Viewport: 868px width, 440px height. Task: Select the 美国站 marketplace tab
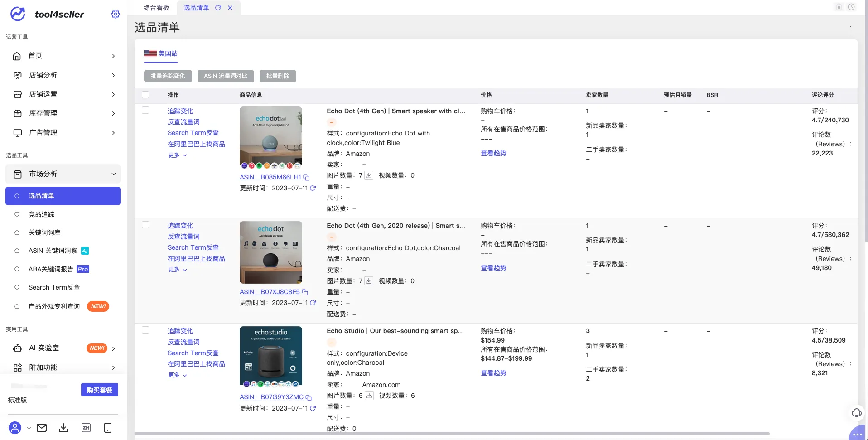pos(161,53)
